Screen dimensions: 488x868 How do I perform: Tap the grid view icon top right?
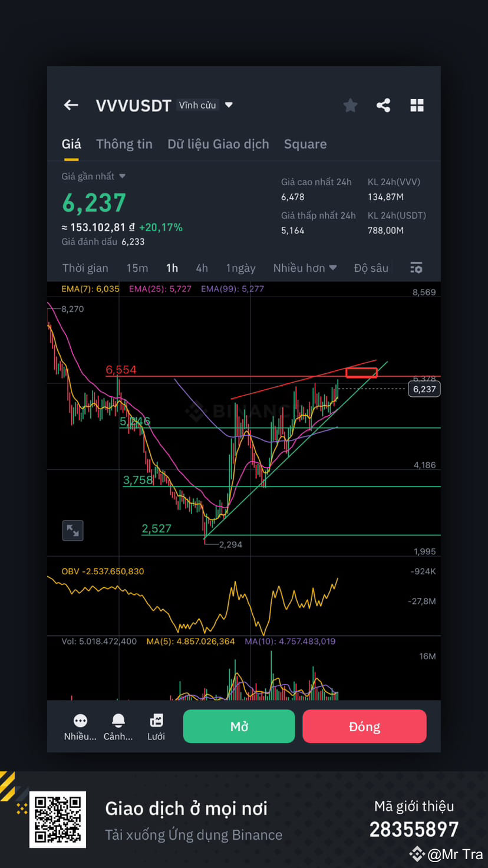tap(417, 105)
